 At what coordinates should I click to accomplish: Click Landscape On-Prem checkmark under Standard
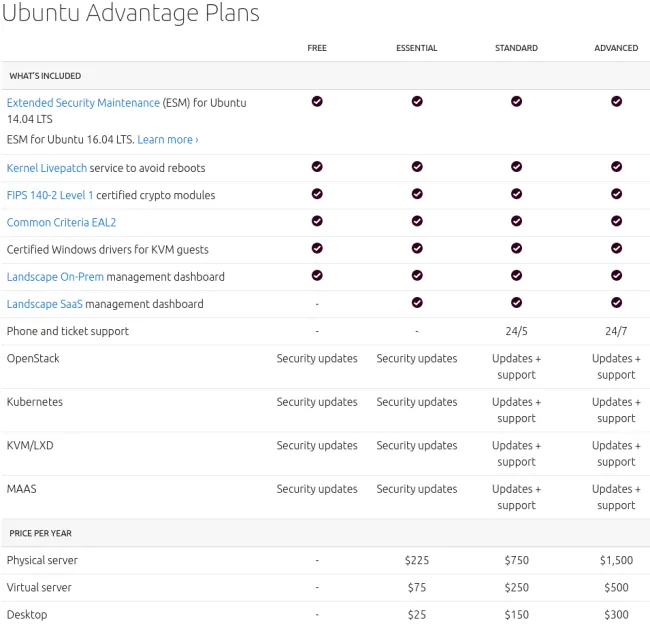517,275
